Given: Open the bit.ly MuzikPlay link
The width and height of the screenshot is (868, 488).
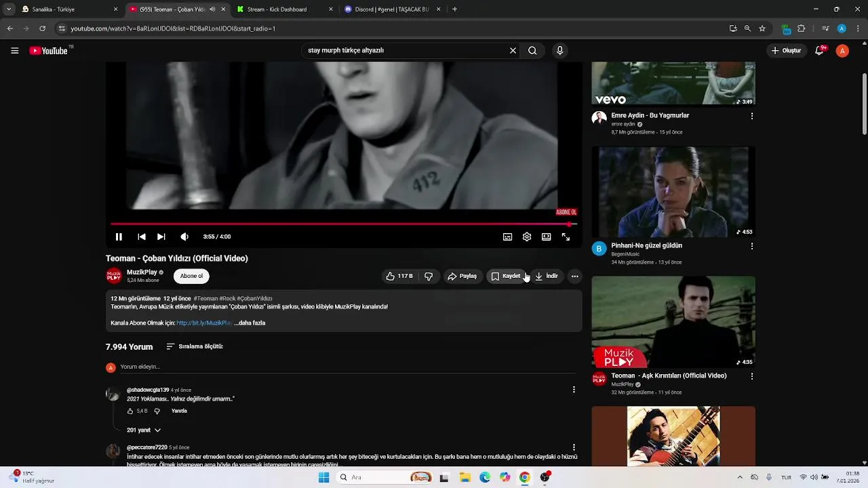Looking at the screenshot, I should tap(204, 323).
